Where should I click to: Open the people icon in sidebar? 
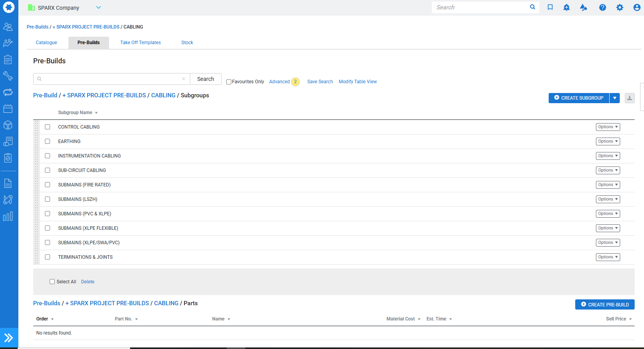[8, 27]
